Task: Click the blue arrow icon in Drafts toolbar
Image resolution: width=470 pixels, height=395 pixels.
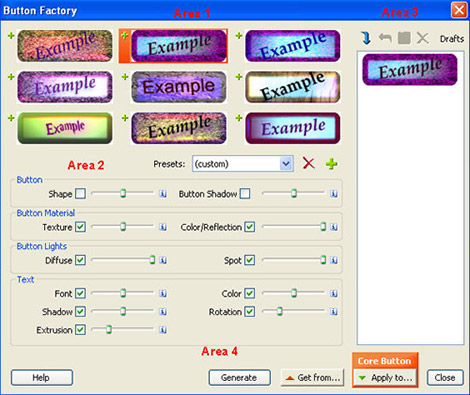Action: [x=366, y=38]
